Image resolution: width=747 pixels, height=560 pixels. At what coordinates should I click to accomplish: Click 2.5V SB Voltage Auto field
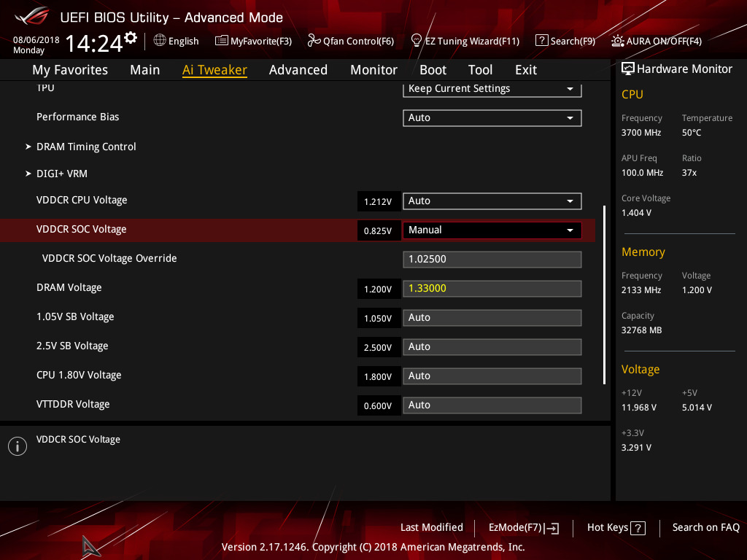click(492, 347)
